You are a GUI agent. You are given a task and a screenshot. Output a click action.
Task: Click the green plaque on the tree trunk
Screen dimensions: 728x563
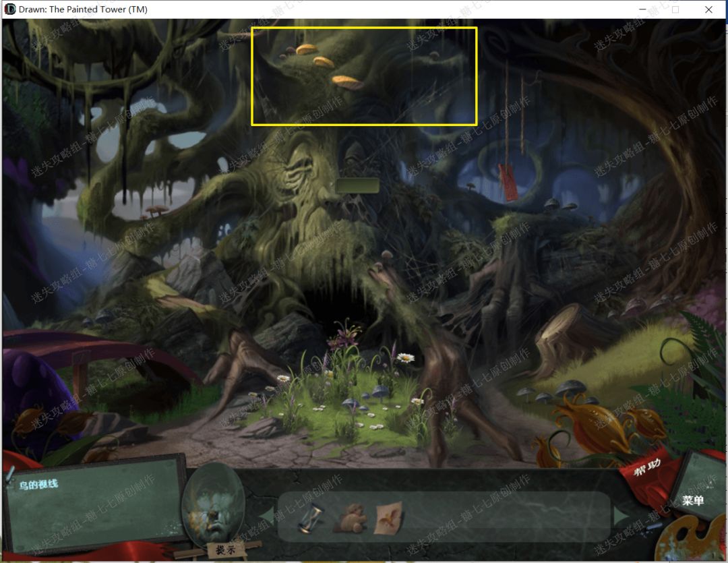point(357,185)
